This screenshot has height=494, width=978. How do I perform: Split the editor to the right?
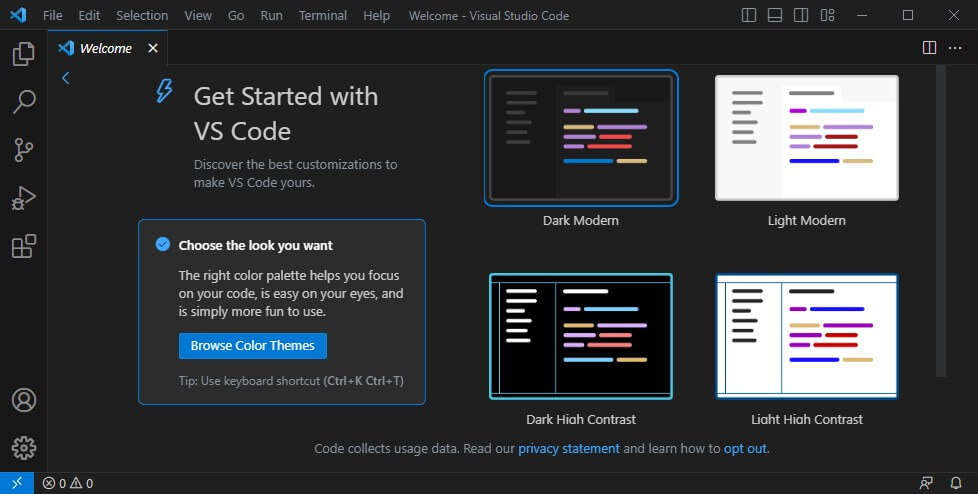tap(929, 47)
